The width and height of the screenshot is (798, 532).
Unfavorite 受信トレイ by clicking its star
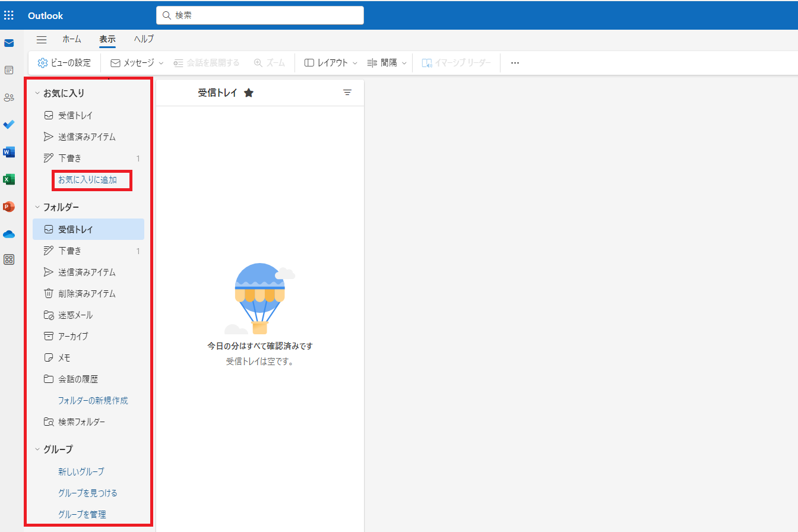point(249,93)
